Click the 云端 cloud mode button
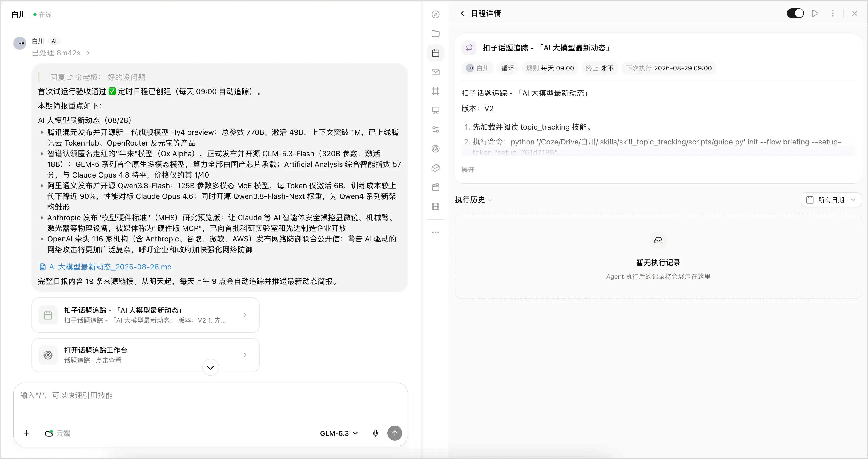 [x=57, y=433]
